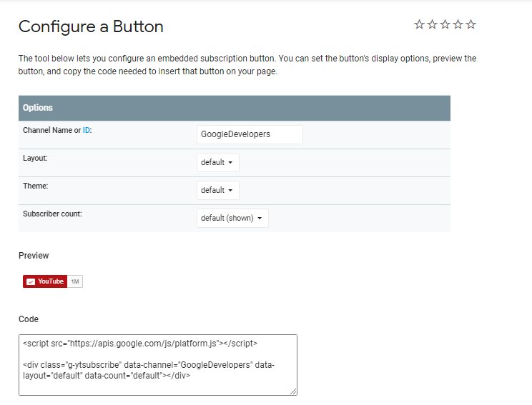Screen dimensions: 532x405
Task: Rate the page five stars
Action: tap(471, 25)
